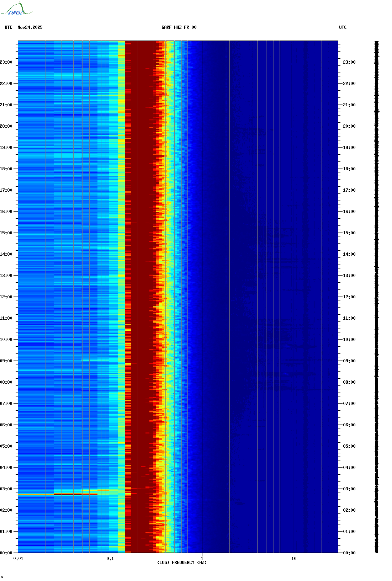The width and height of the screenshot is (392, 581).
Task: Select the GARF HHZ FR 00 title
Action: 179,27
